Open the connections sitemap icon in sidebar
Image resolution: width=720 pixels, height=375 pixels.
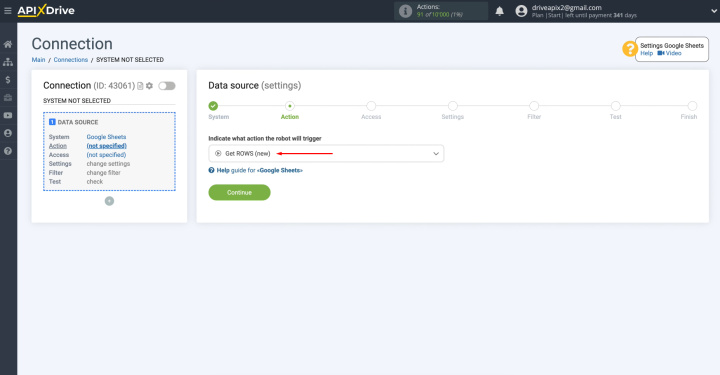[x=8, y=62]
